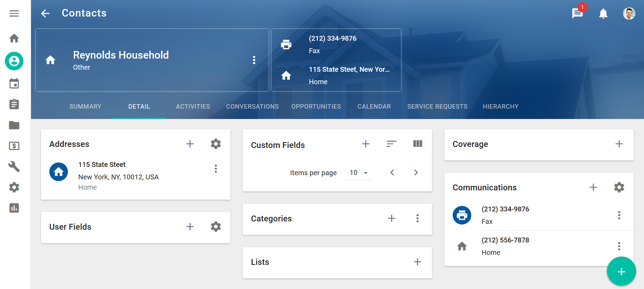Image resolution: width=644 pixels, height=289 pixels.
Task: Go to next page of Custom Fields
Action: [416, 172]
